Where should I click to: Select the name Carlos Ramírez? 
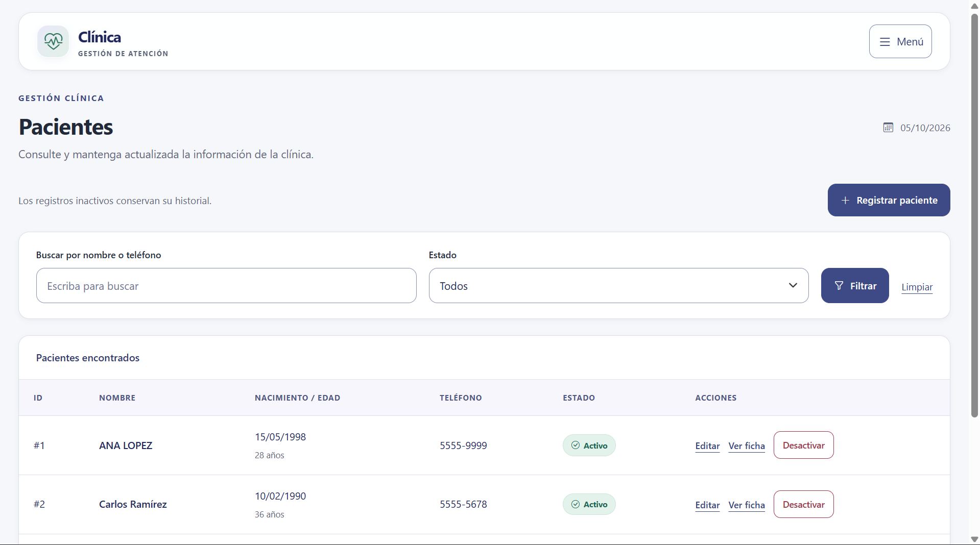click(133, 504)
